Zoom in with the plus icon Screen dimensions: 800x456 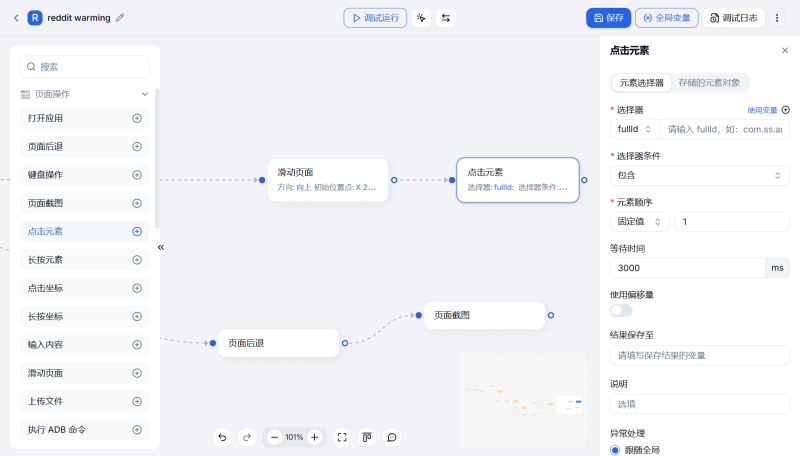[x=314, y=437]
